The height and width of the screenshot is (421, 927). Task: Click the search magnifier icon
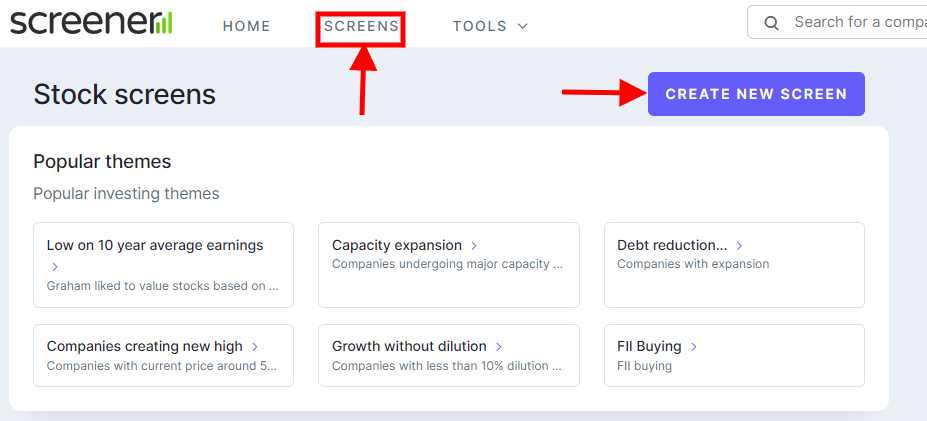point(771,23)
